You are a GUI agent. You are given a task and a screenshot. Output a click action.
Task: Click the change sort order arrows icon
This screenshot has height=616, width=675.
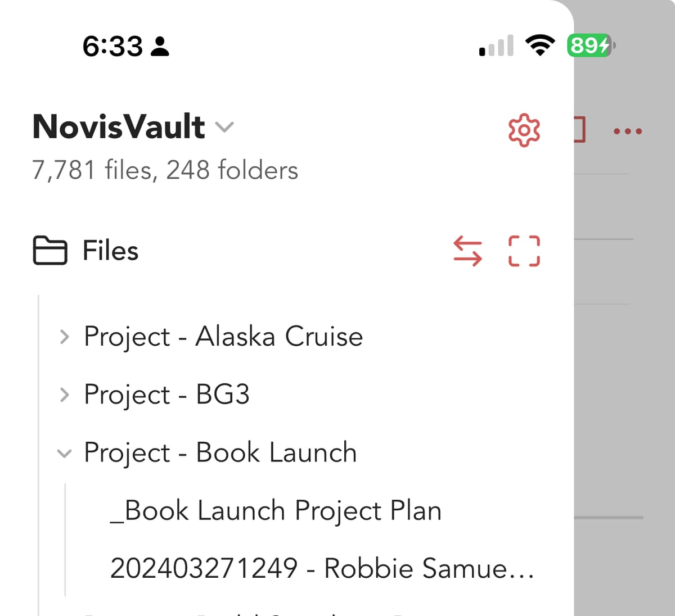(467, 251)
